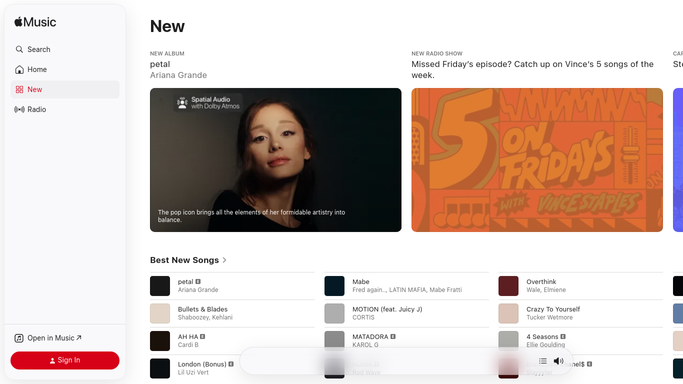
Task: Click the Apple Music logo
Action: click(35, 22)
